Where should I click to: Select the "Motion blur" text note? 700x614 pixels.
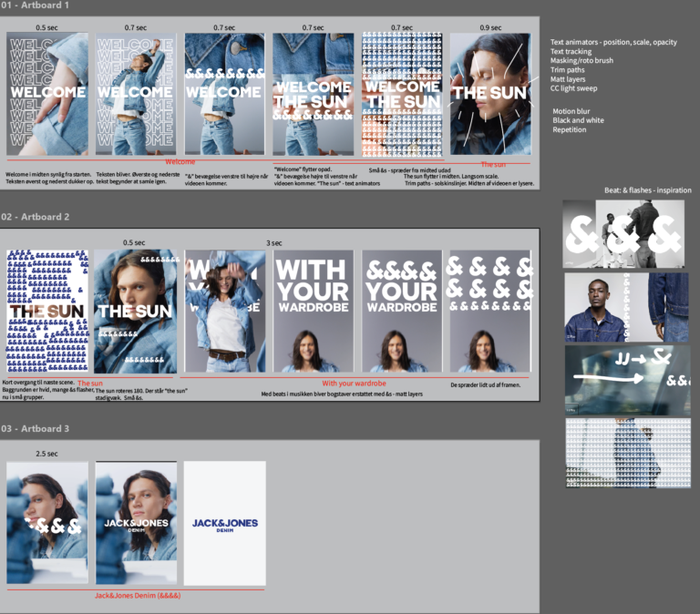coord(571,111)
